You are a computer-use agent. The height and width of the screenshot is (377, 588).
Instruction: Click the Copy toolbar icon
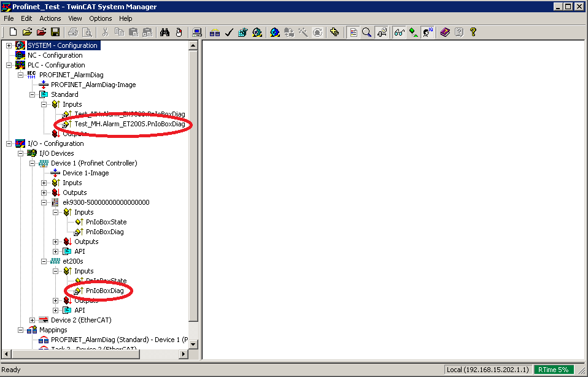click(x=119, y=32)
